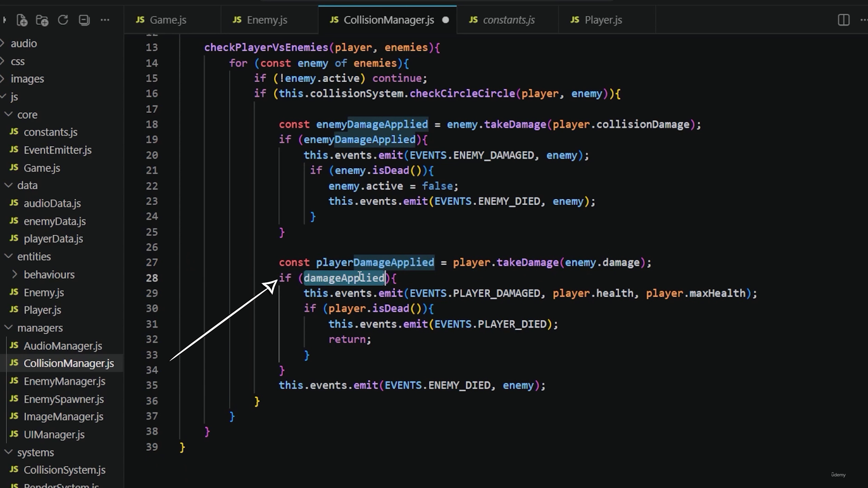The image size is (868, 488).
Task: Open Game.js in the core folder
Action: click(x=42, y=168)
